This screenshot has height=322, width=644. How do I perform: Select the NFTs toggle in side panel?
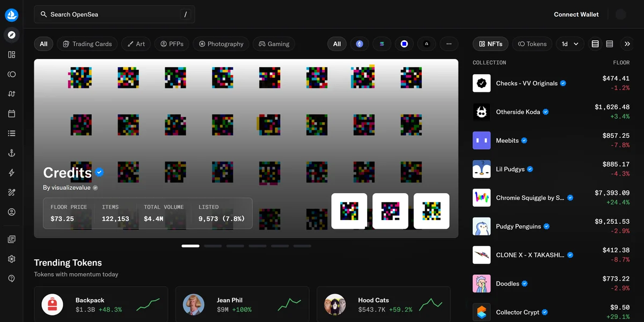491,44
